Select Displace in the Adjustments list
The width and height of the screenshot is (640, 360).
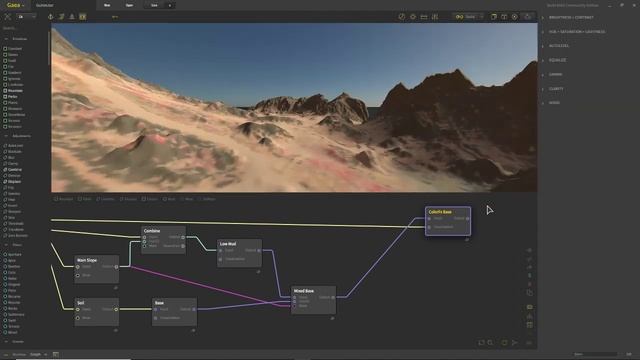12,182
